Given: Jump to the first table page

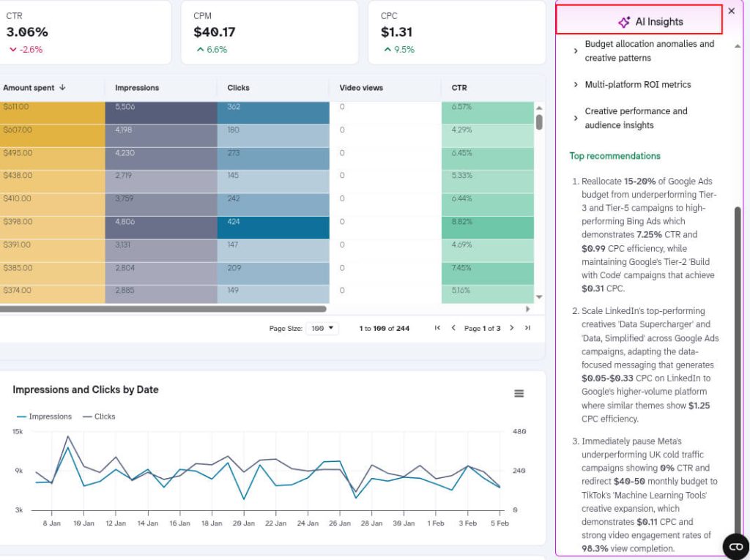Looking at the screenshot, I should click(x=438, y=328).
